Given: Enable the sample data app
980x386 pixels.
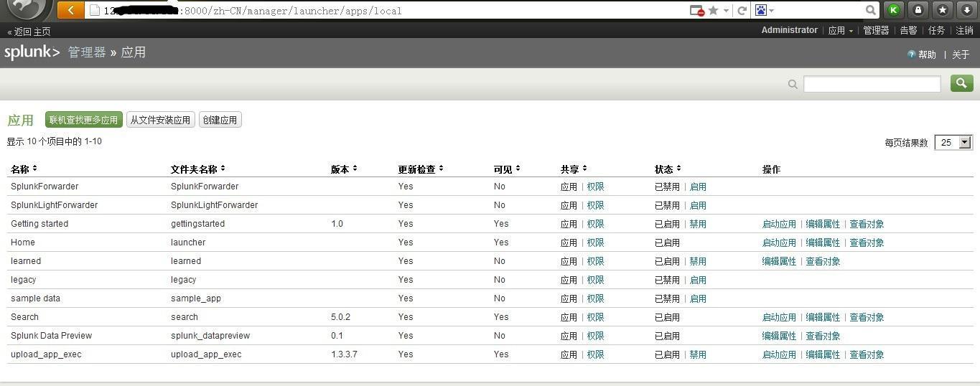Looking at the screenshot, I should pyautogui.click(x=698, y=298).
